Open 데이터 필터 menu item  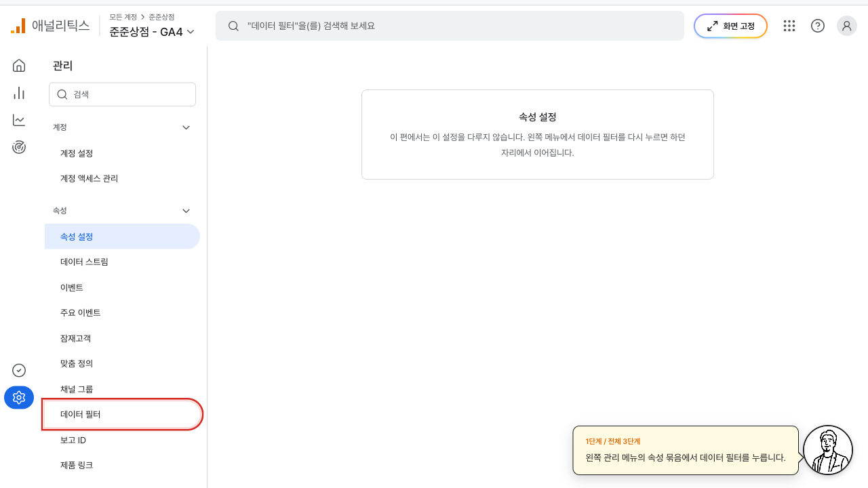click(x=122, y=414)
